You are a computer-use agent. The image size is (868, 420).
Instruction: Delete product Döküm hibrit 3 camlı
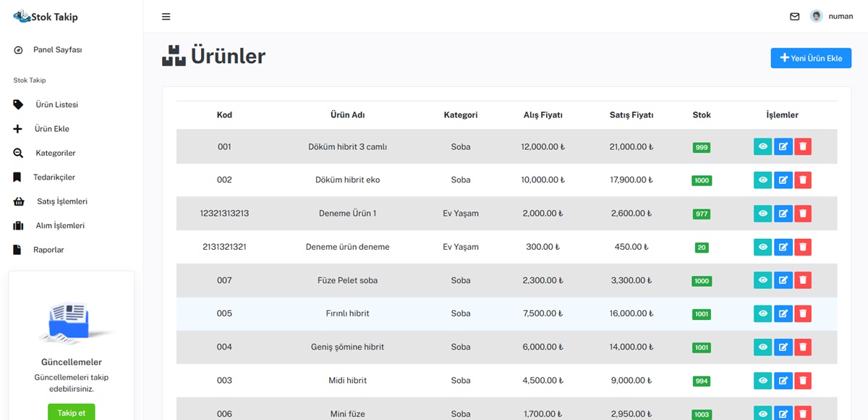point(802,147)
